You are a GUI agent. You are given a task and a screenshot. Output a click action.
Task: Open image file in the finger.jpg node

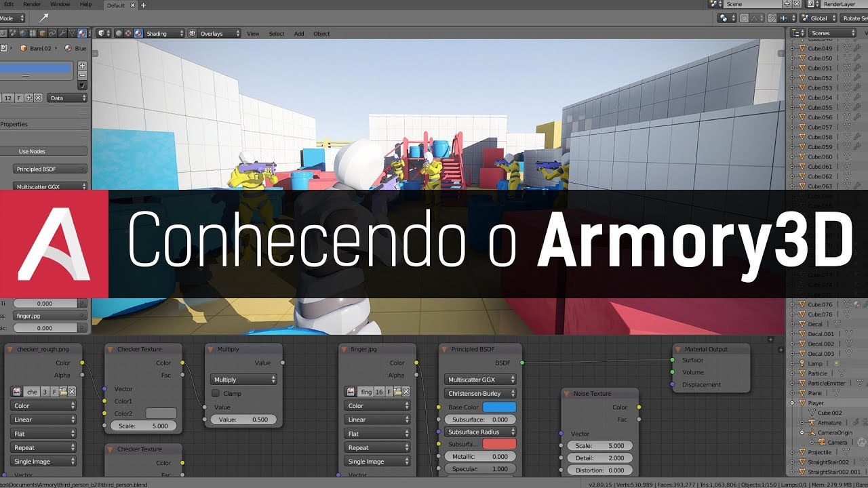[397, 392]
